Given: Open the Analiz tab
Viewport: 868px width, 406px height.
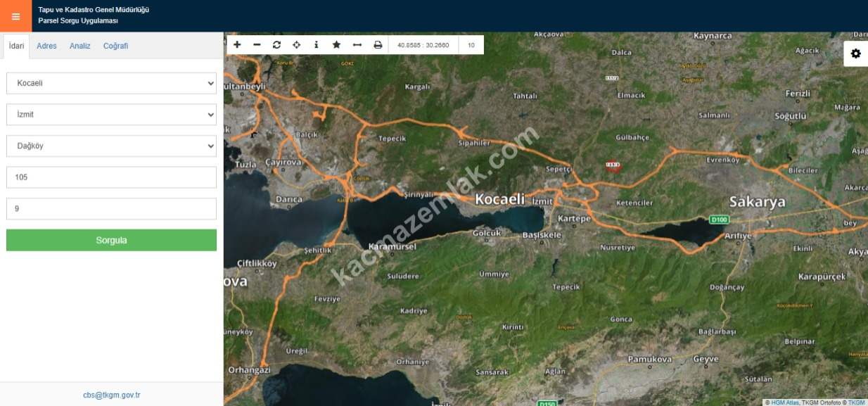Looking at the screenshot, I should coord(79,46).
